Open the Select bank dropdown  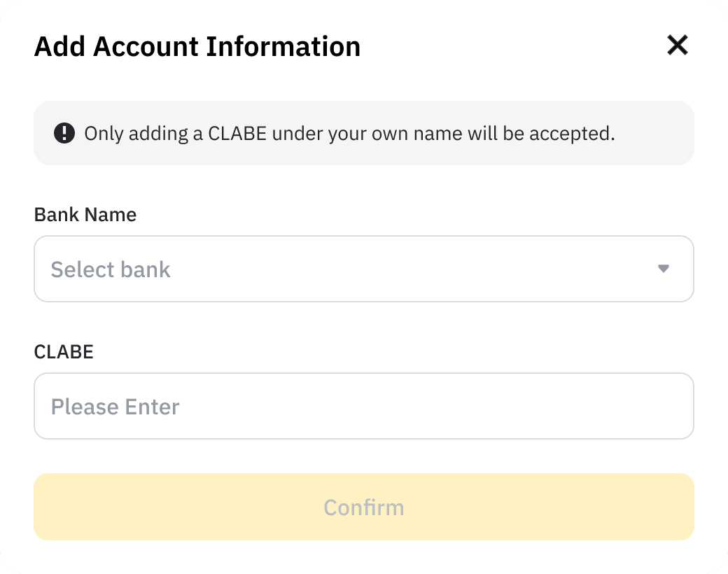363,269
